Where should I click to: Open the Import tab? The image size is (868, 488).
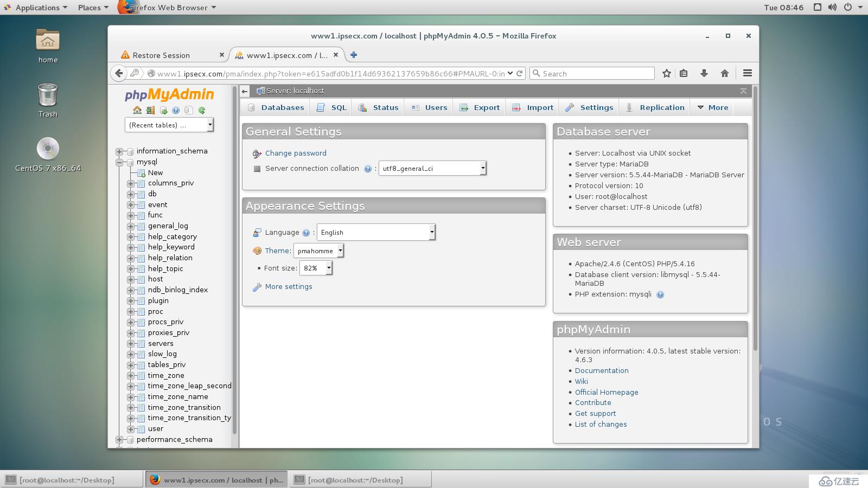pyautogui.click(x=533, y=107)
